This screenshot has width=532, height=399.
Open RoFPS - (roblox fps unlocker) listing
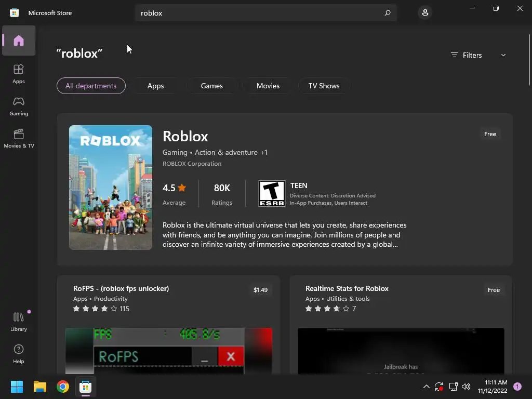pyautogui.click(x=121, y=288)
